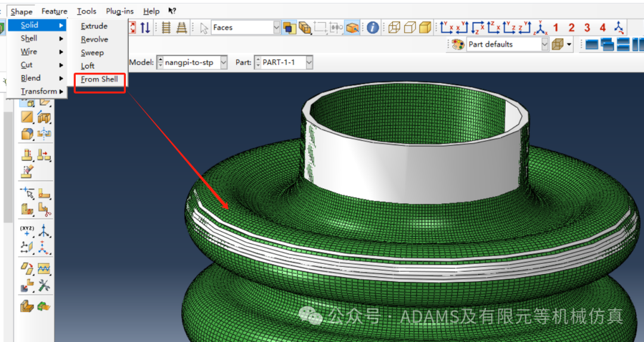Click the cascade windows icon
Image resolution: width=644 pixels, height=342 pixels.
(x=608, y=44)
